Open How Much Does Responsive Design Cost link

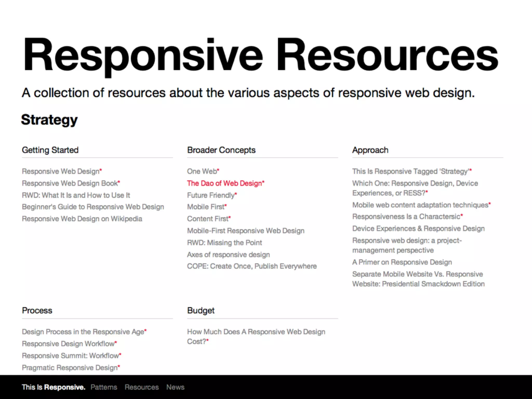[x=256, y=332]
